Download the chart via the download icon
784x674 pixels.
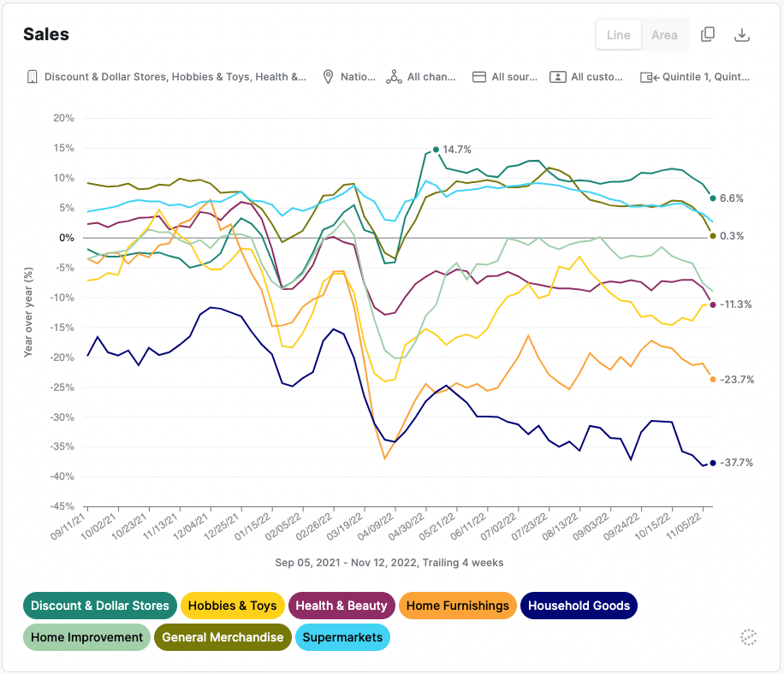tap(742, 34)
